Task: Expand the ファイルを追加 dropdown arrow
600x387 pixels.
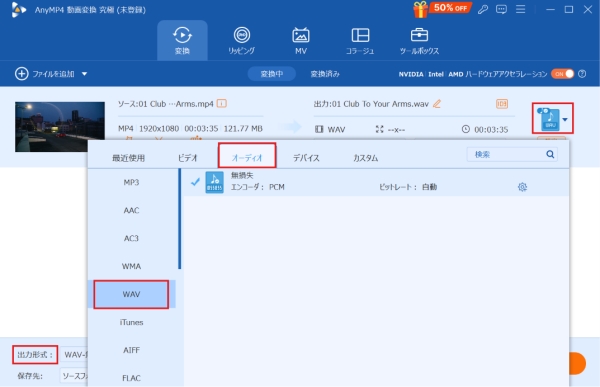Action: tap(85, 74)
